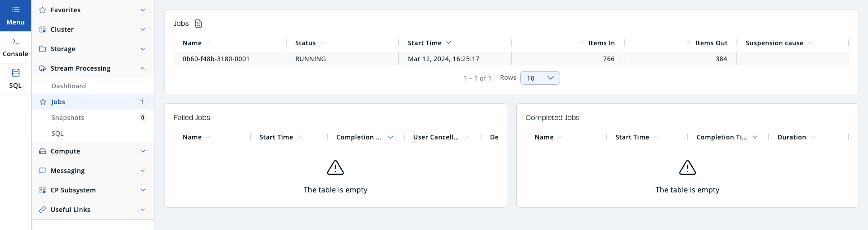Viewport: 868px width, 230px height.
Task: Open the SQL database icon
Action: point(15,73)
